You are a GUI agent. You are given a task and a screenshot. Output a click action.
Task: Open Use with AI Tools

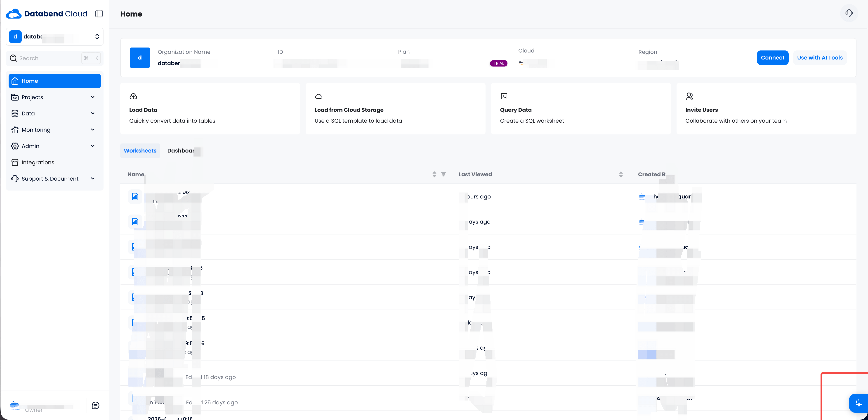click(820, 58)
